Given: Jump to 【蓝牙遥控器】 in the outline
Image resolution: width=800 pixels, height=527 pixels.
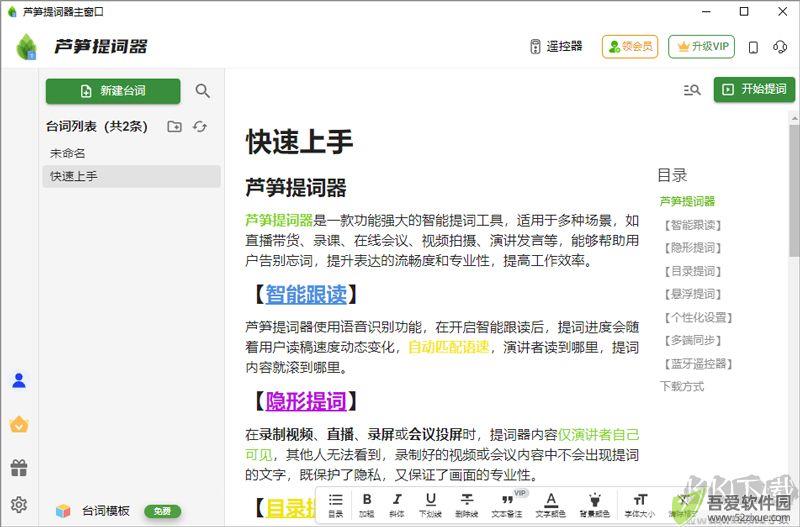Looking at the screenshot, I should pyautogui.click(x=698, y=364).
